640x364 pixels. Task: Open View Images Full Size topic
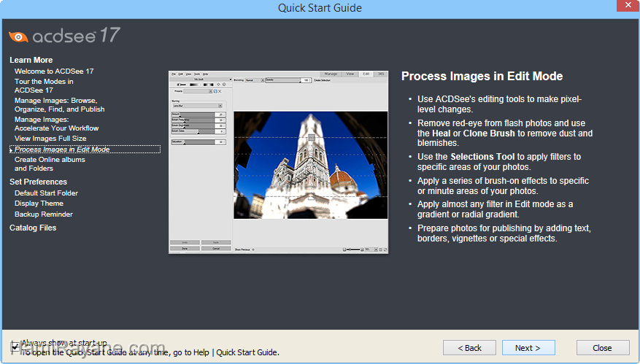click(x=50, y=139)
